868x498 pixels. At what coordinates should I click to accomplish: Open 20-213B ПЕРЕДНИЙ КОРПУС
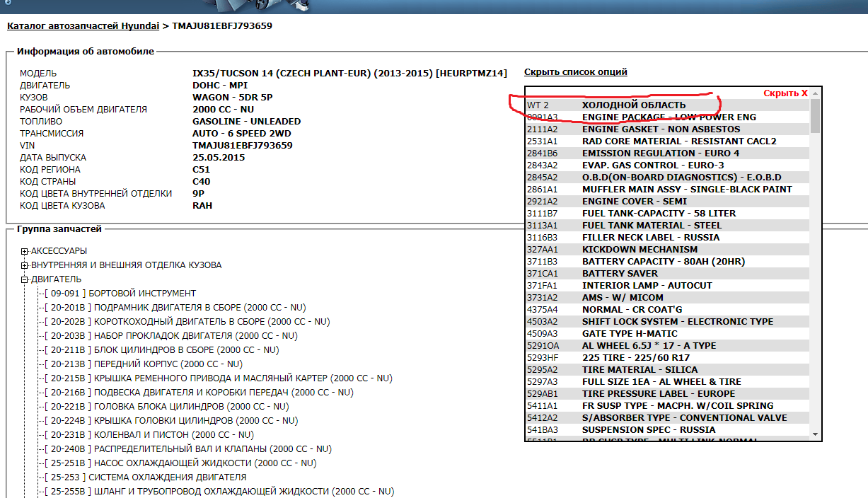pyautogui.click(x=143, y=364)
